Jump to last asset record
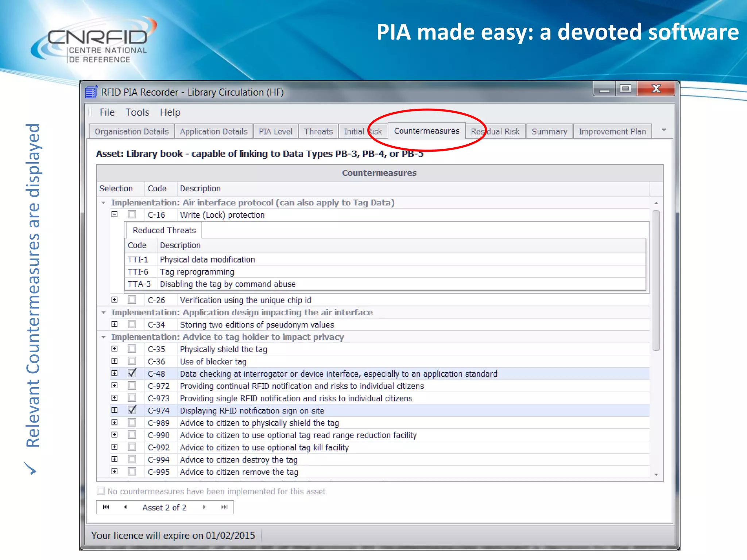 pos(224,507)
